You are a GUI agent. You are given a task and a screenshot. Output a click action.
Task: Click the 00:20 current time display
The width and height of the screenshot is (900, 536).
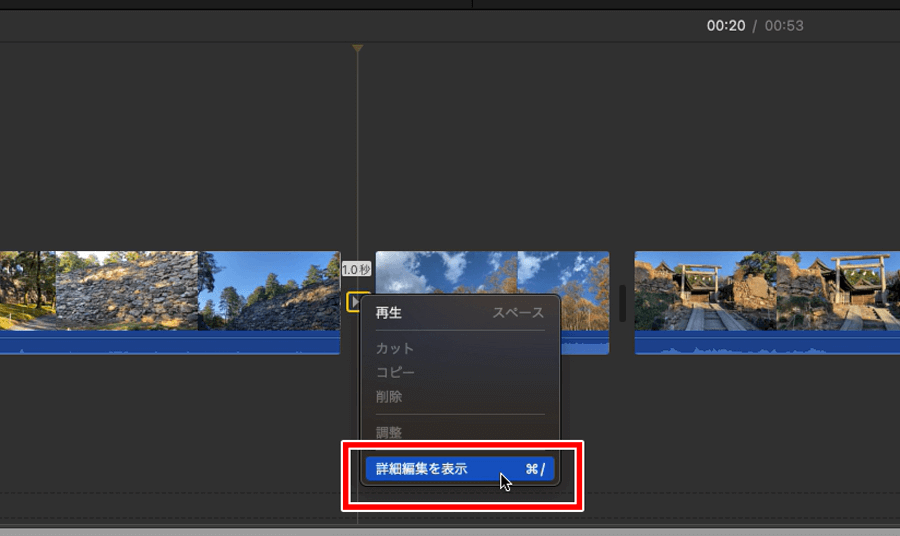coord(726,26)
